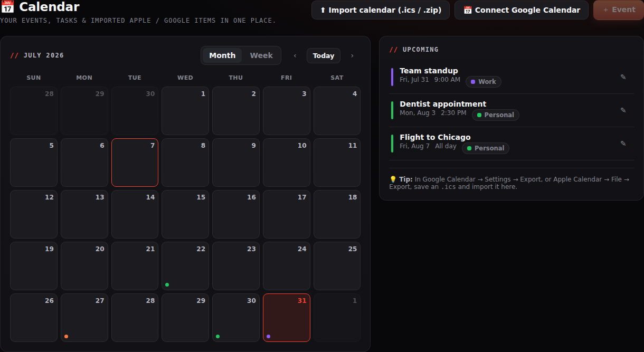Select July 16 day cell

pos(236,214)
